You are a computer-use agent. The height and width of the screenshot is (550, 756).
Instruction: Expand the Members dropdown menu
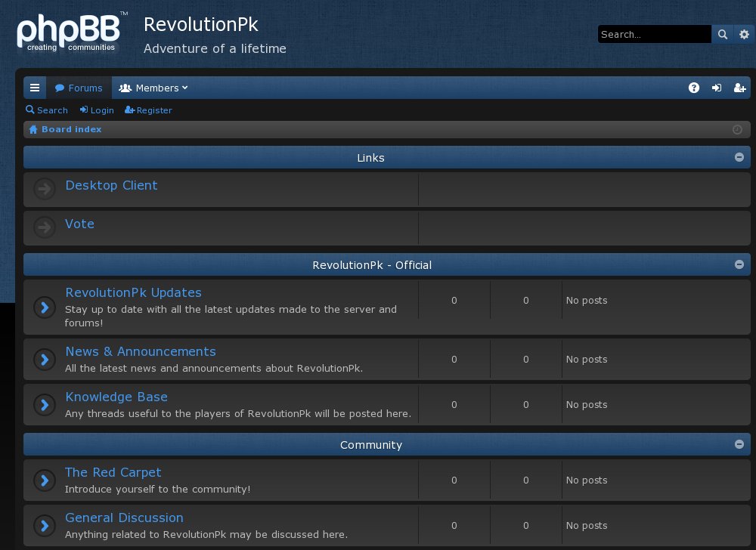[x=153, y=88]
